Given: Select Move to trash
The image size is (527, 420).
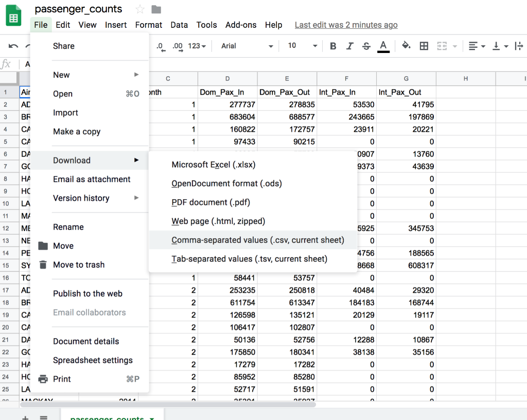Looking at the screenshot, I should pos(90,265).
